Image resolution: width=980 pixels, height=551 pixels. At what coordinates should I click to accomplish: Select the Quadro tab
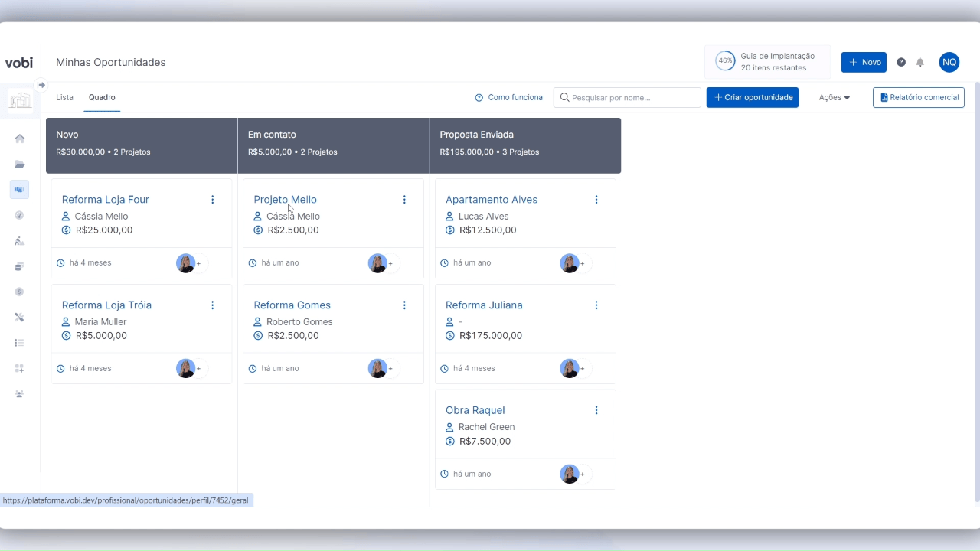[102, 97]
